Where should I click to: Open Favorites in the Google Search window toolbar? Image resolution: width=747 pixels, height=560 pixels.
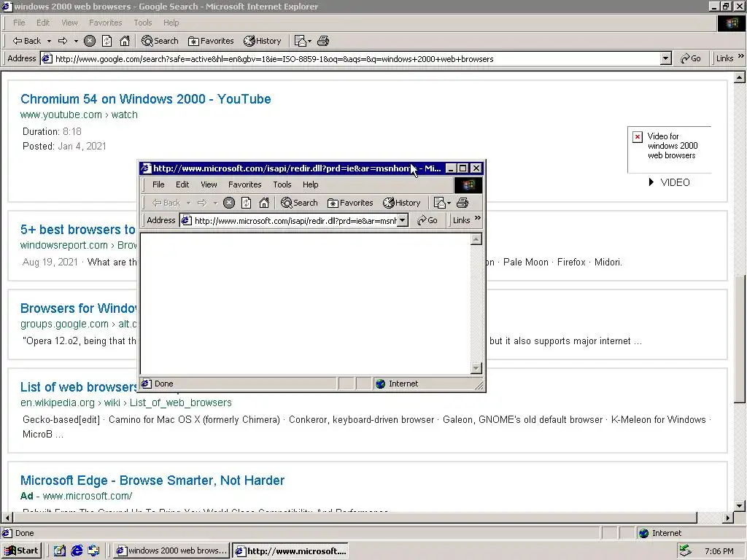click(211, 41)
